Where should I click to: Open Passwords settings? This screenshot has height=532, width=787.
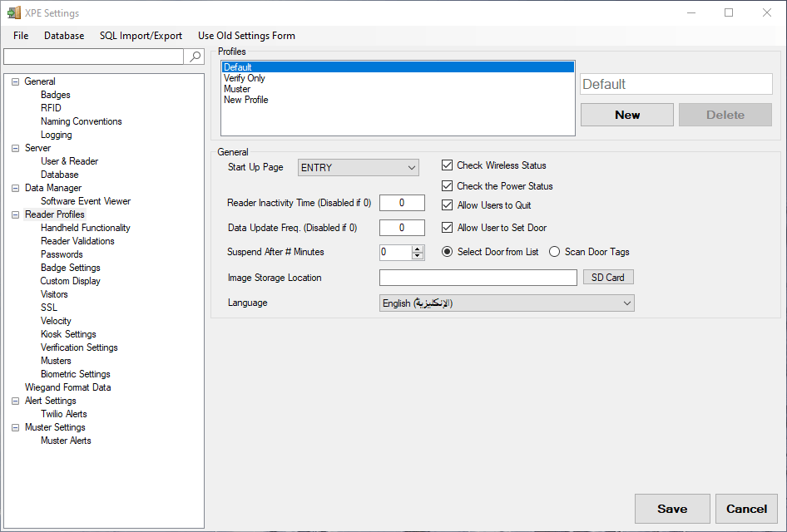[62, 254]
